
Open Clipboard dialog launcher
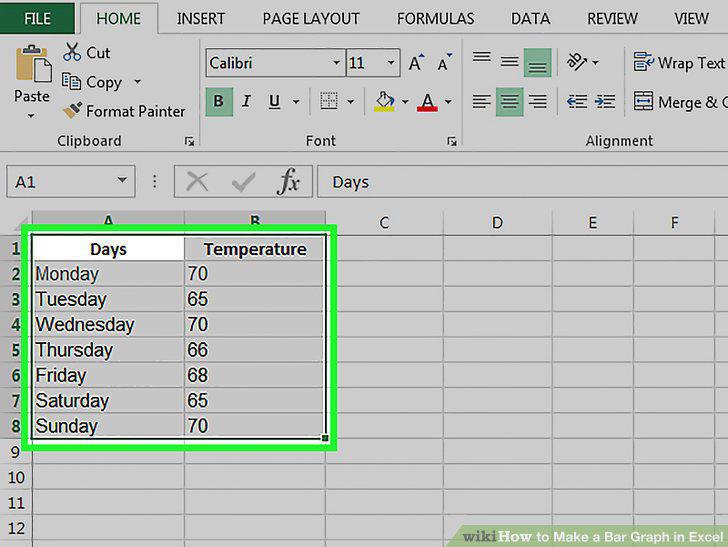pyautogui.click(x=189, y=141)
